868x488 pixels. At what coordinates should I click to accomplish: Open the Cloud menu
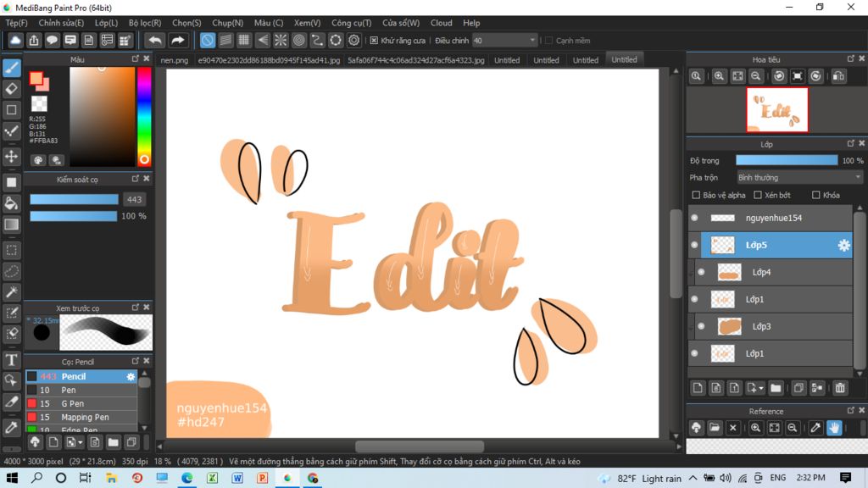click(x=441, y=23)
